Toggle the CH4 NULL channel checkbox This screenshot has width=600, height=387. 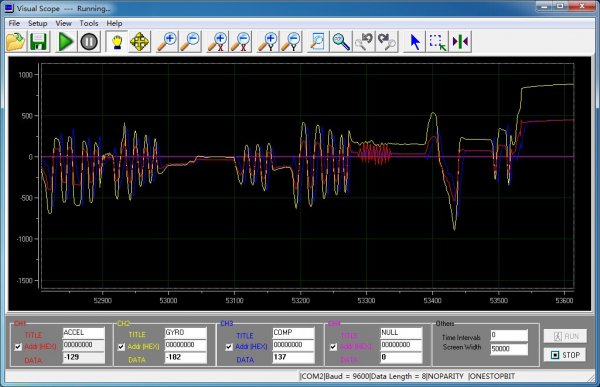pyautogui.click(x=333, y=347)
